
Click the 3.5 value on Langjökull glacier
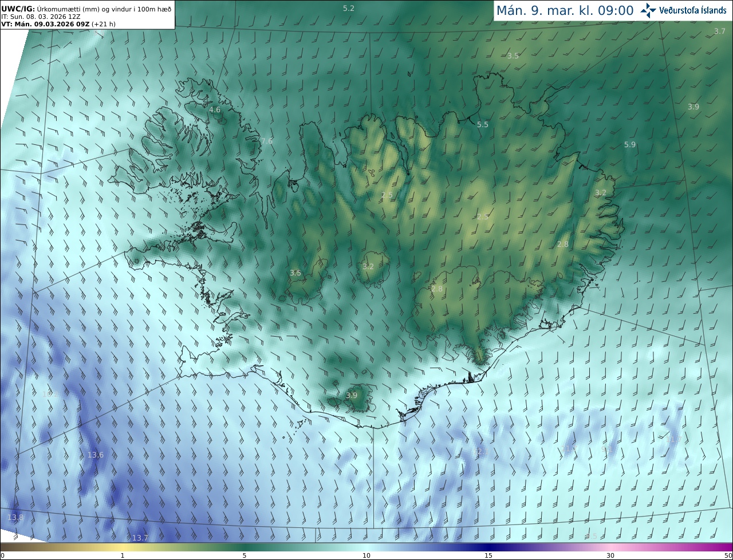point(295,273)
